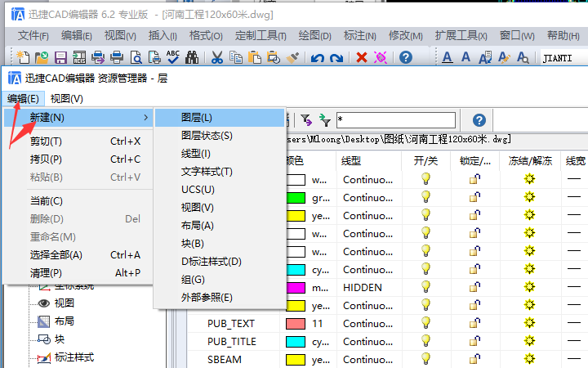The height and width of the screenshot is (368, 588).
Task: Select 选择全部(A) in the edit menu
Action: point(78,255)
